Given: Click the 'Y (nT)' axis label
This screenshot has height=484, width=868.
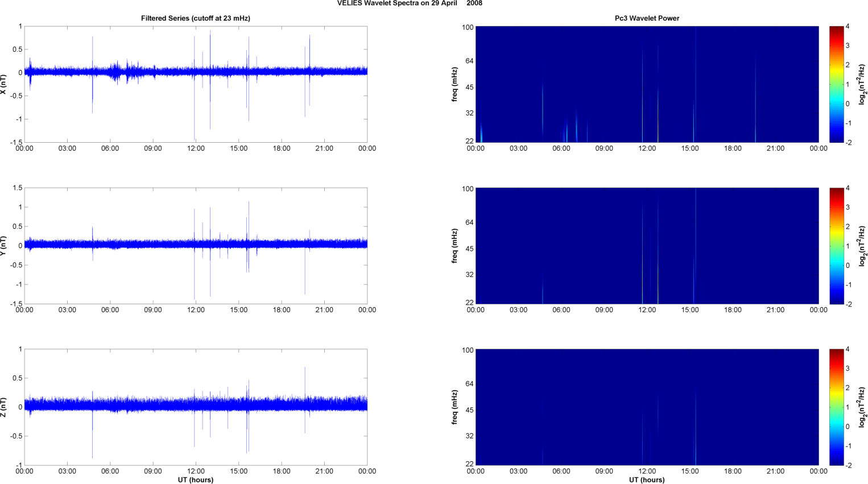Looking at the screenshot, I should click(x=4, y=246).
